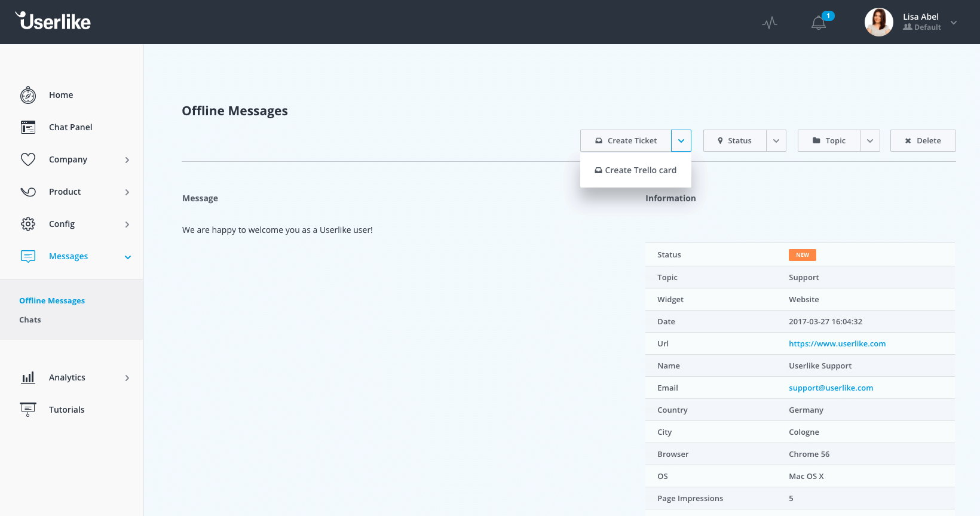The width and height of the screenshot is (980, 516).
Task: Open the Status dropdown arrow
Action: click(x=776, y=140)
